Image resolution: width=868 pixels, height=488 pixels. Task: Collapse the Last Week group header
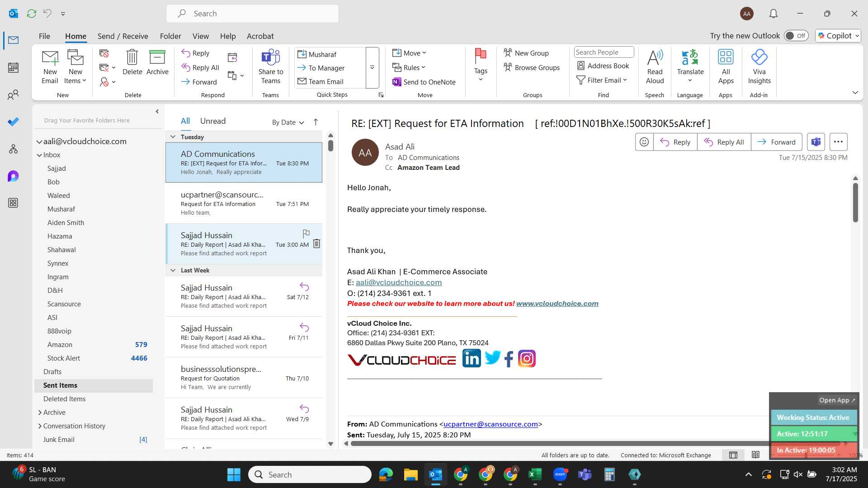[173, 270]
